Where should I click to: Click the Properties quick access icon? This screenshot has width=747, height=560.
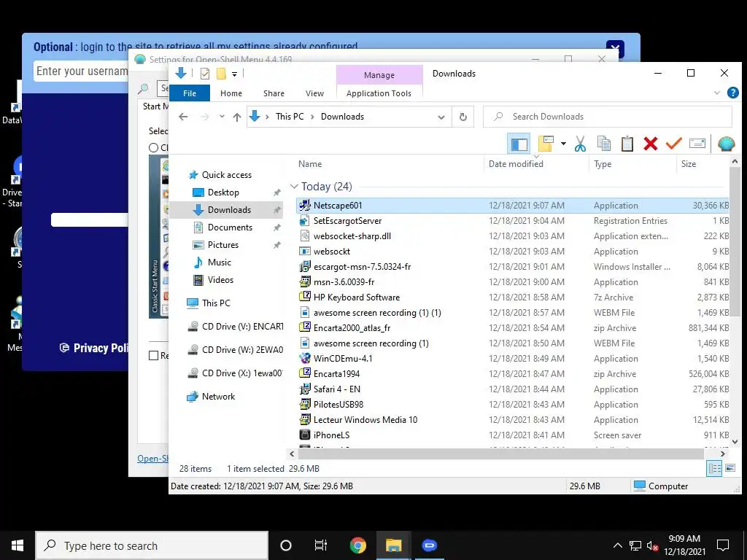(205, 74)
